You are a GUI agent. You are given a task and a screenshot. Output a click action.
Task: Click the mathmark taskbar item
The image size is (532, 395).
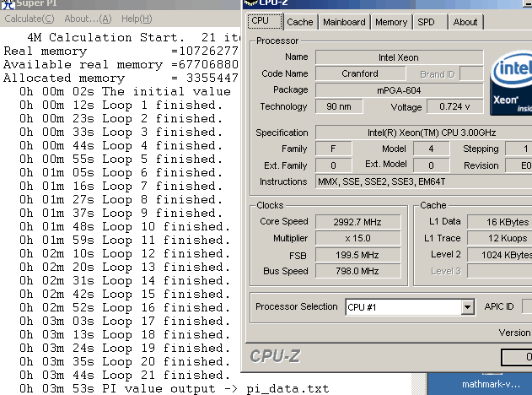(x=491, y=384)
